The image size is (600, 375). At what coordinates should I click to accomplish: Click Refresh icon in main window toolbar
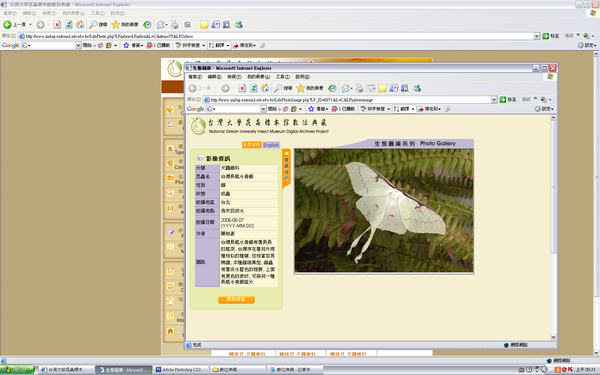click(x=68, y=25)
